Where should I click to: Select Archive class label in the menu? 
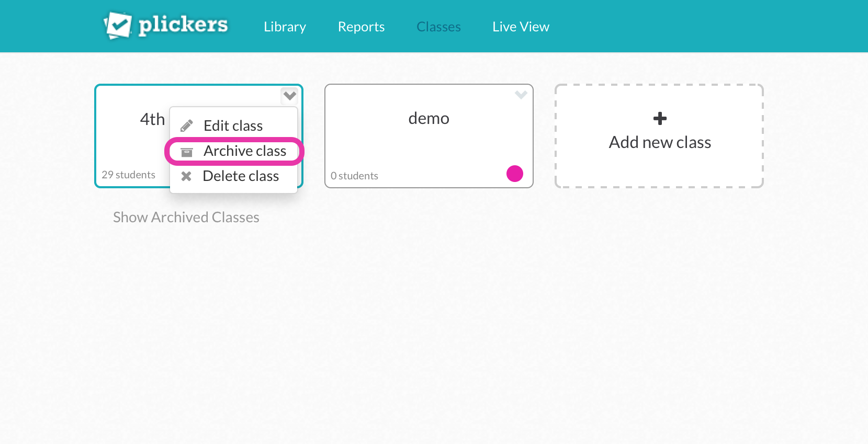click(x=245, y=151)
